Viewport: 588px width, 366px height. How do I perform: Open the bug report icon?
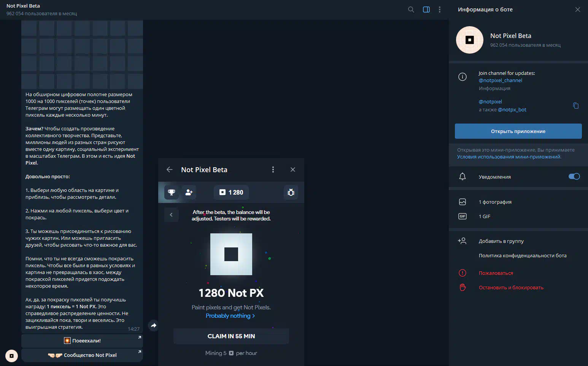[291, 192]
